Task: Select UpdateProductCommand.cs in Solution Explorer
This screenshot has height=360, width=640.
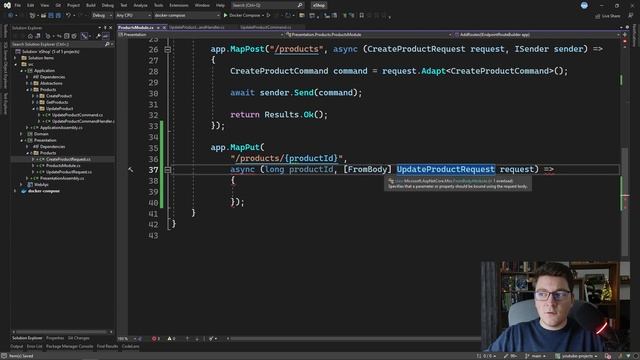Action: (x=77, y=115)
